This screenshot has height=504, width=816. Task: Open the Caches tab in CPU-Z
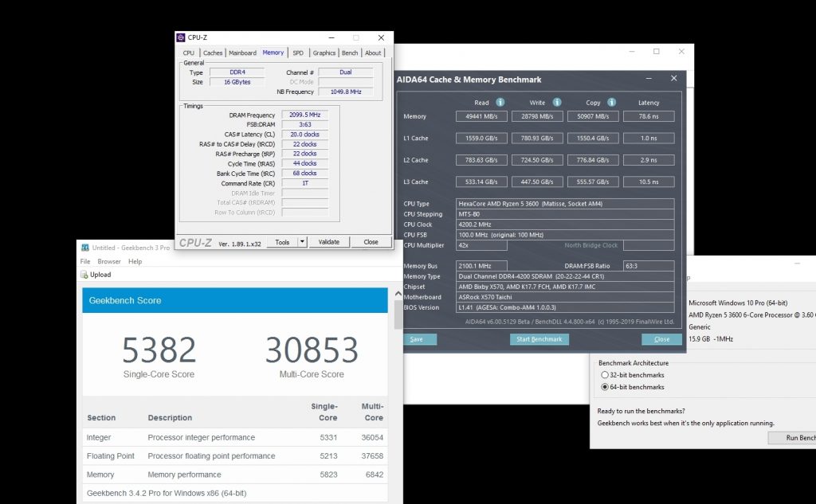coord(213,53)
